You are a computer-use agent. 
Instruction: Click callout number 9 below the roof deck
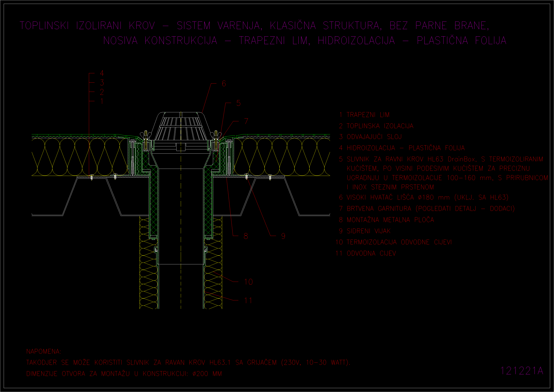[x=283, y=236]
